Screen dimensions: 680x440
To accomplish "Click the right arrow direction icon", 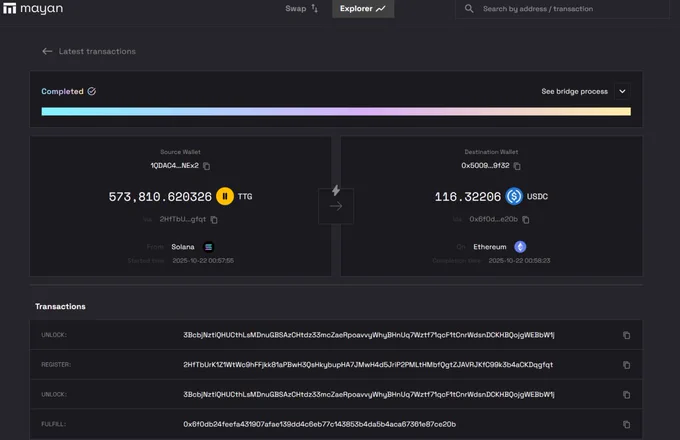I will pyautogui.click(x=336, y=206).
